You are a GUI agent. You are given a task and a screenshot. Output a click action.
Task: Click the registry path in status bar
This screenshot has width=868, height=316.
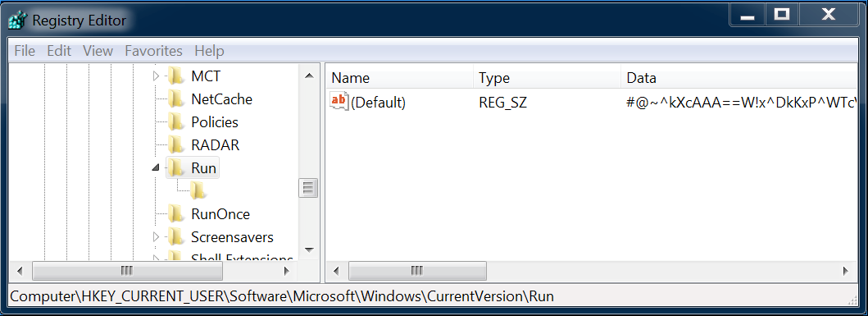click(x=282, y=296)
